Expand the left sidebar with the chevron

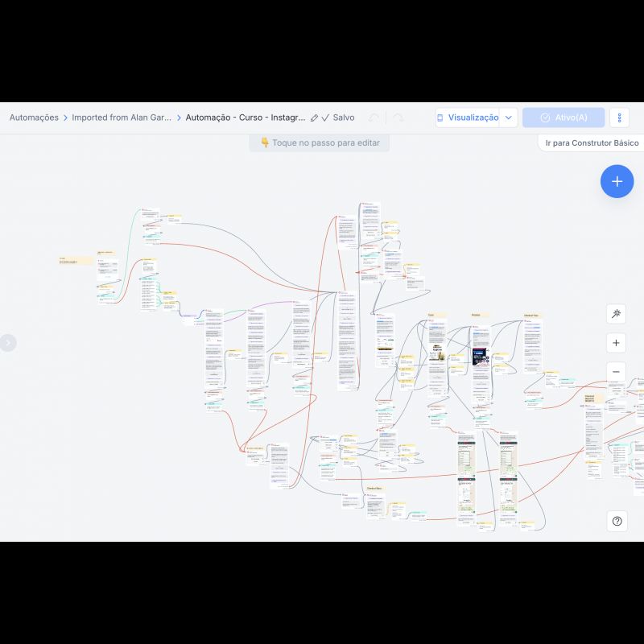(x=8, y=343)
